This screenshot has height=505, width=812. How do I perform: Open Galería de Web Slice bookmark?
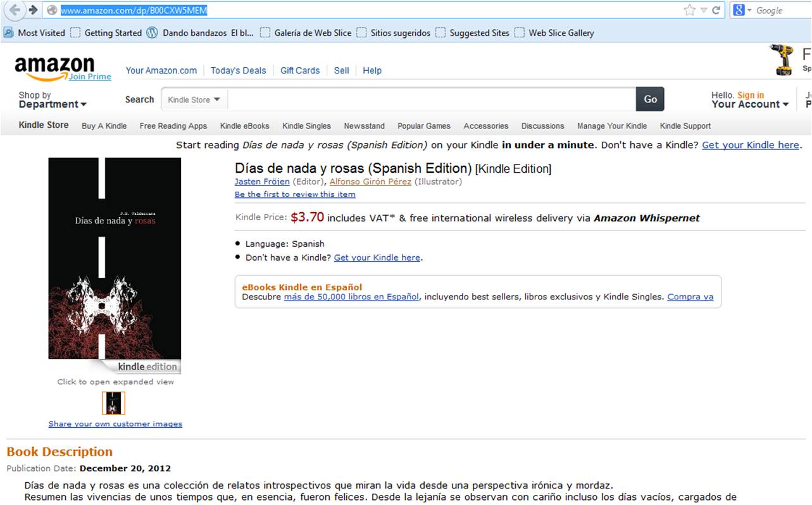pos(306,33)
